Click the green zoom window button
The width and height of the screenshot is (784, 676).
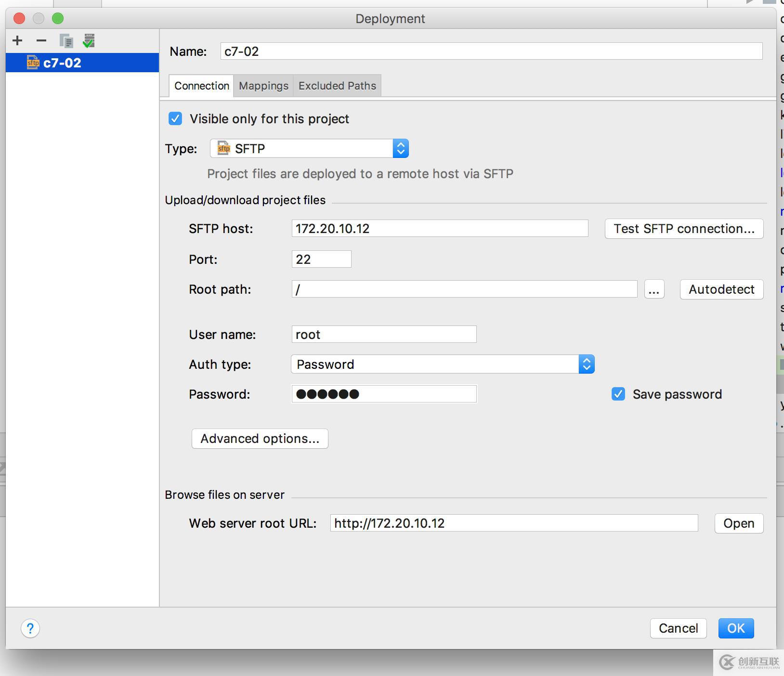click(x=58, y=18)
